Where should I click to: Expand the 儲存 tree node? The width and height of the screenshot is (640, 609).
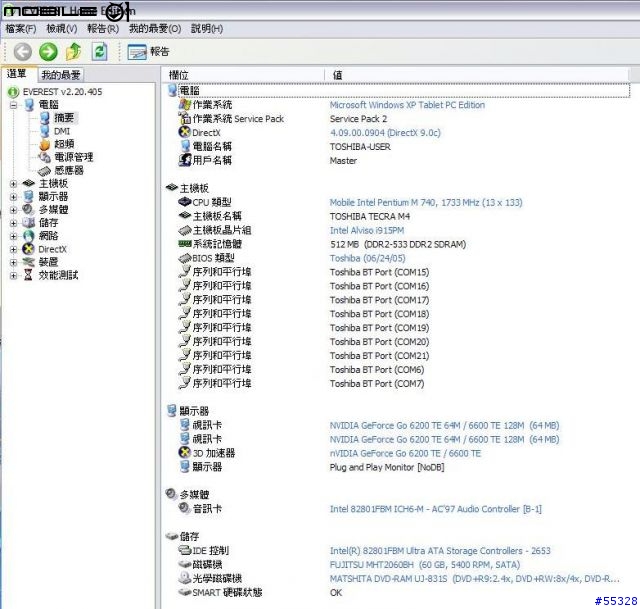pyautogui.click(x=13, y=223)
